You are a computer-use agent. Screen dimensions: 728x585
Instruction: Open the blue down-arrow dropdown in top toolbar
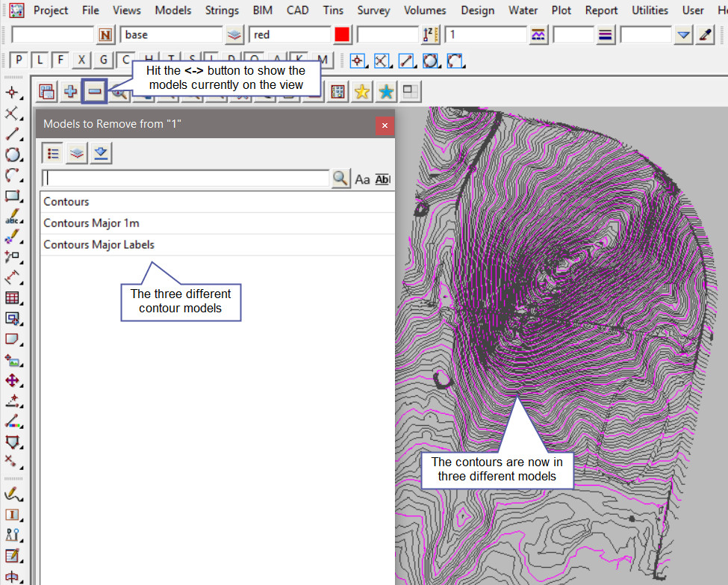(683, 35)
